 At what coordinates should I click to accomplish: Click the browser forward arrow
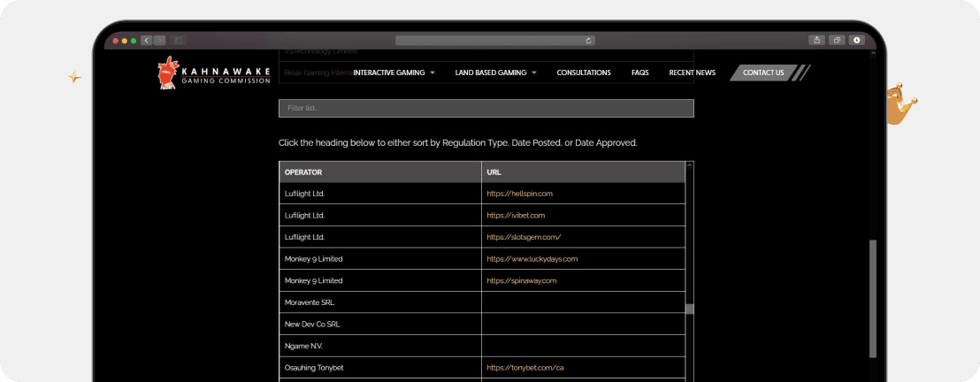click(x=159, y=40)
